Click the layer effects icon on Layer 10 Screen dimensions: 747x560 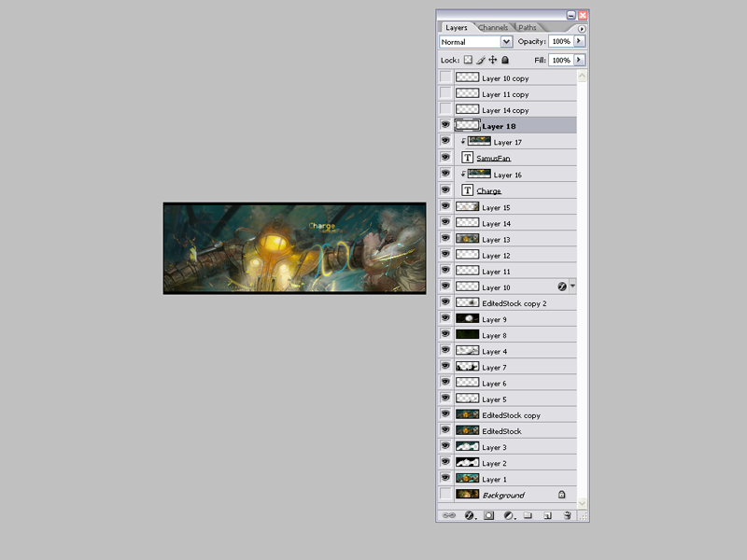[x=562, y=287]
